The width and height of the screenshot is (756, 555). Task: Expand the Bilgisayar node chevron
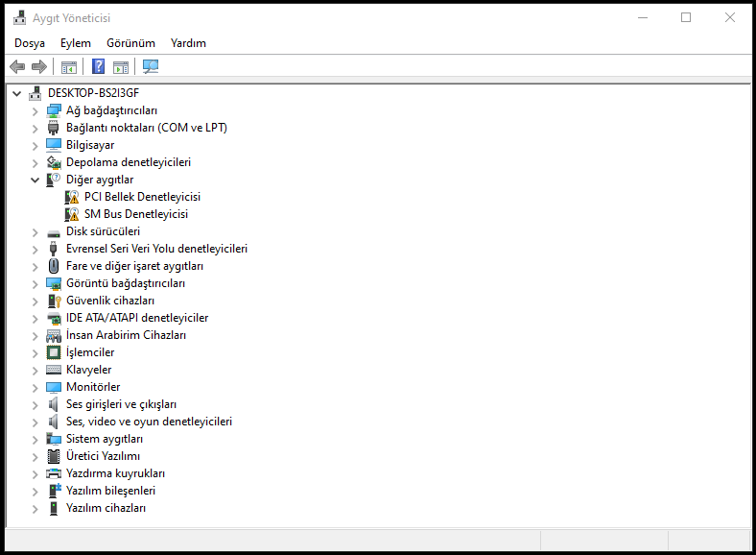35,146
